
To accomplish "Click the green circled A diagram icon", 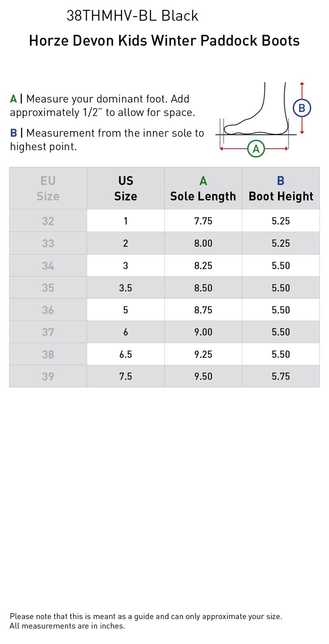I will coord(256,149).
